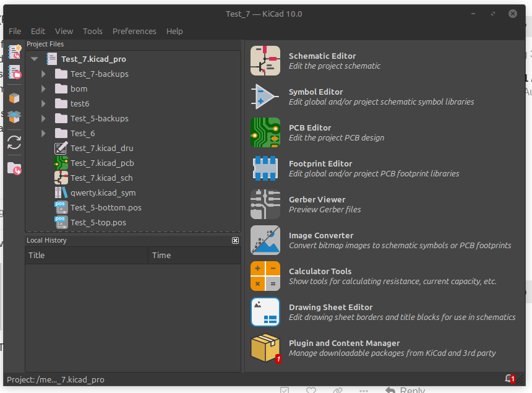Click the qwerty.kicad_sym library icon
This screenshot has width=532, height=393.
tap(61, 192)
